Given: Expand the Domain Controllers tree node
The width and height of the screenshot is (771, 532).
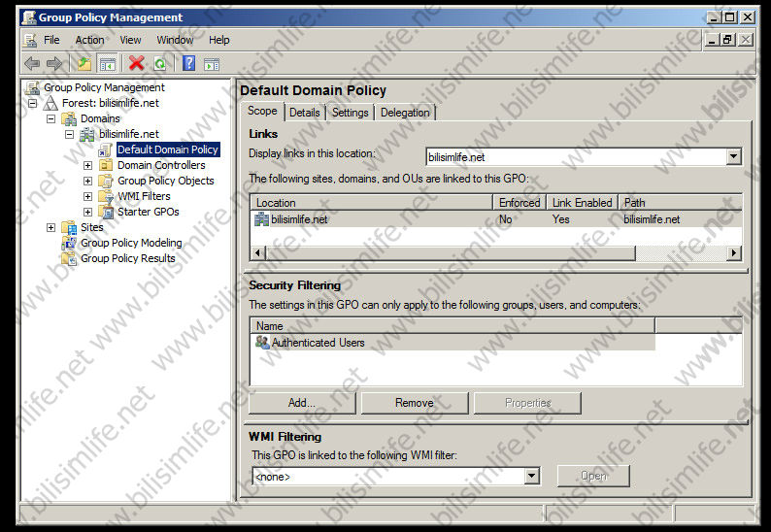Looking at the screenshot, I should [x=87, y=165].
